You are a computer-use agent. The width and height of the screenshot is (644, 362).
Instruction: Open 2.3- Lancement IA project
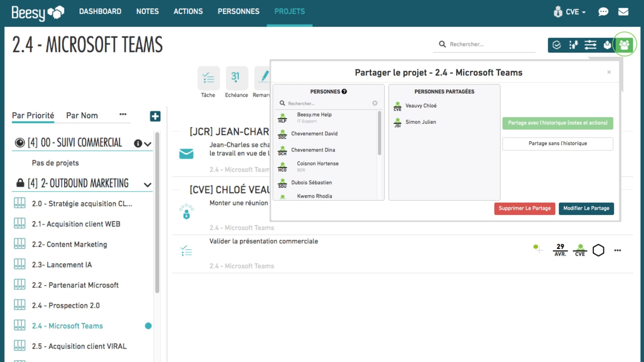pos(62,265)
